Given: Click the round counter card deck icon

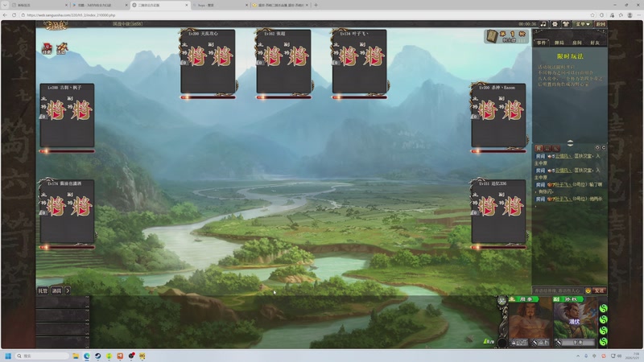Looking at the screenshot, I should [492, 36].
